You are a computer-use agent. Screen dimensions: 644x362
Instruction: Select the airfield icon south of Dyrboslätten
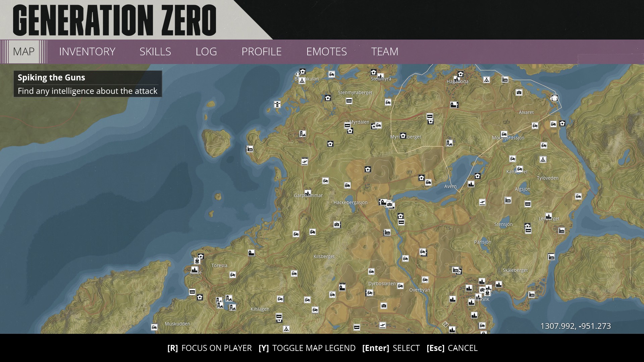tap(382, 325)
